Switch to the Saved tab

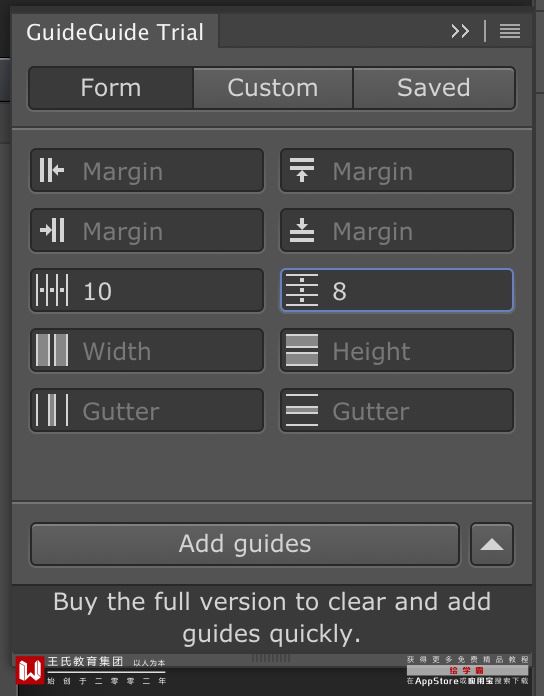434,88
